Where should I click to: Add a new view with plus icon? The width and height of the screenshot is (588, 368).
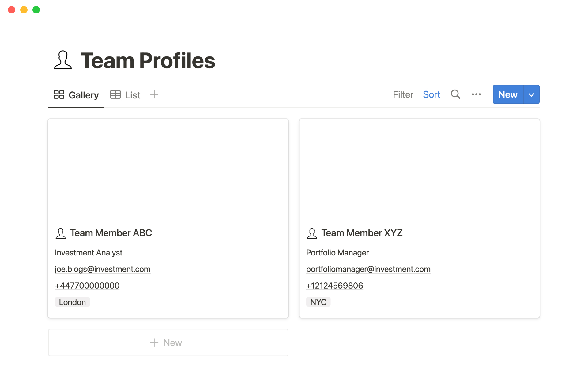click(x=154, y=94)
